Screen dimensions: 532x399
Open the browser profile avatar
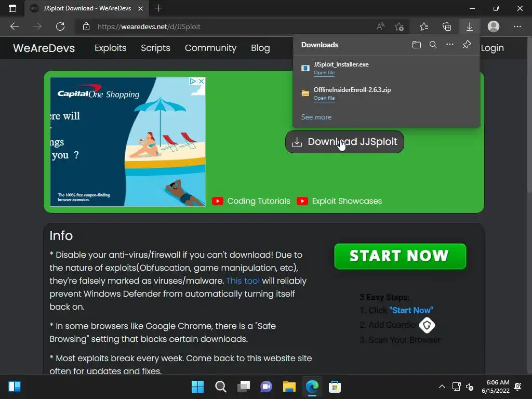(x=494, y=26)
